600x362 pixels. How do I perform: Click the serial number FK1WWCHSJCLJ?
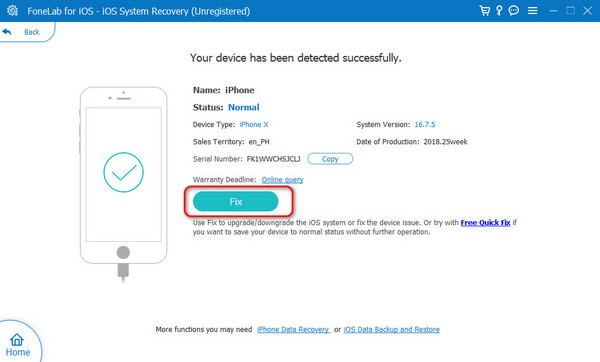pos(273,159)
